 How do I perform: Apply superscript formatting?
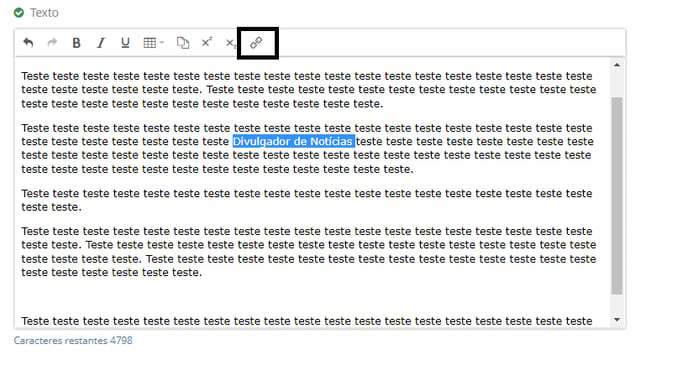click(207, 42)
